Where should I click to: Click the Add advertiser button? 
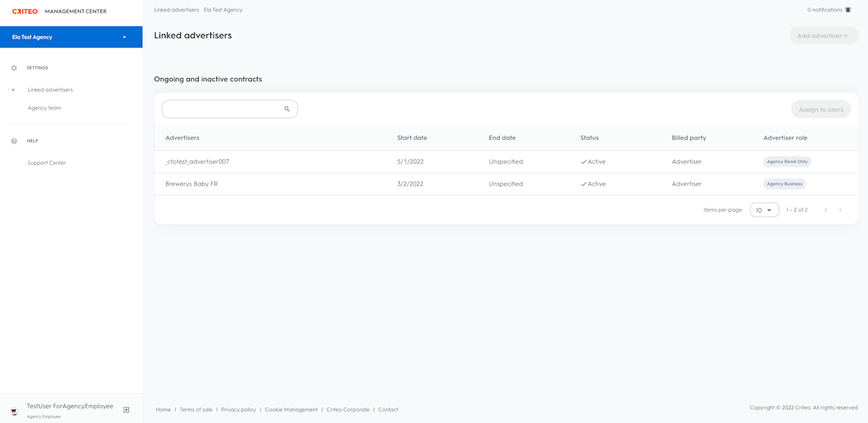point(823,36)
